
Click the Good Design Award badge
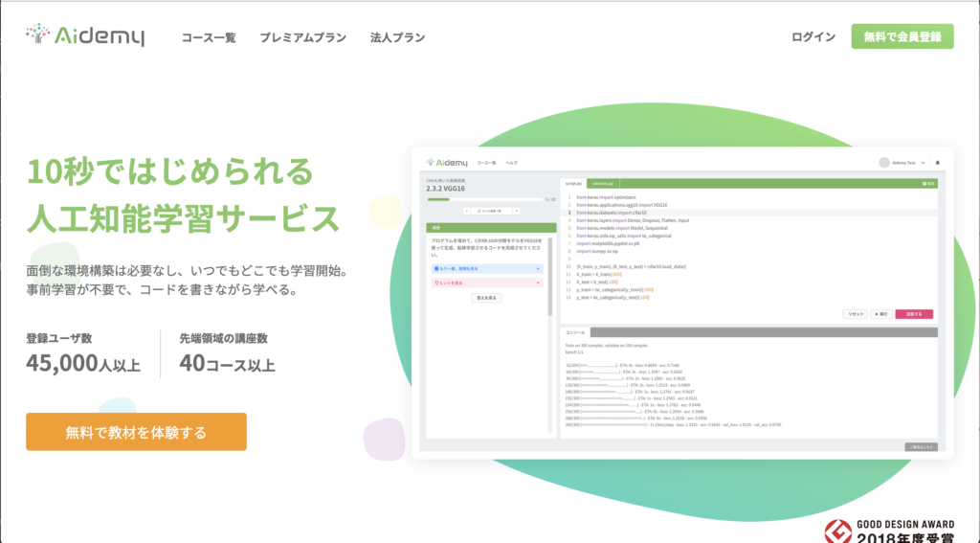[x=889, y=531]
